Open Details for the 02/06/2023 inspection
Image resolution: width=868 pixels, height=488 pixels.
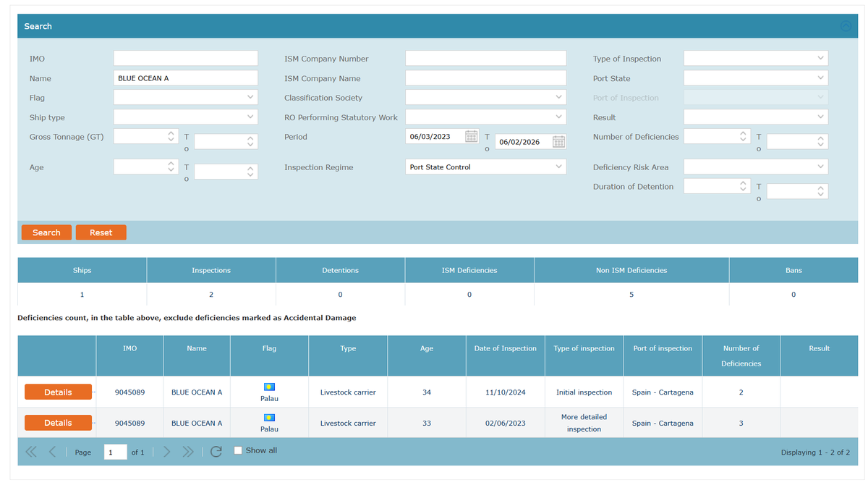pyautogui.click(x=58, y=423)
